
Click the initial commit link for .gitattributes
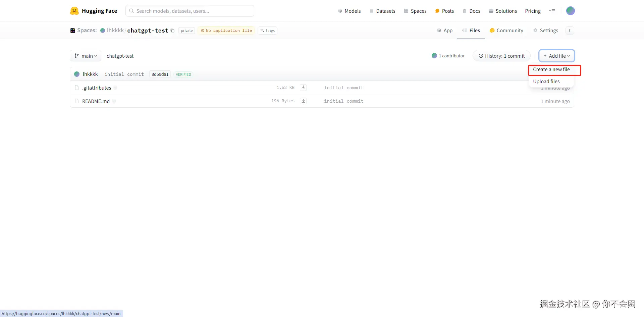point(343,88)
